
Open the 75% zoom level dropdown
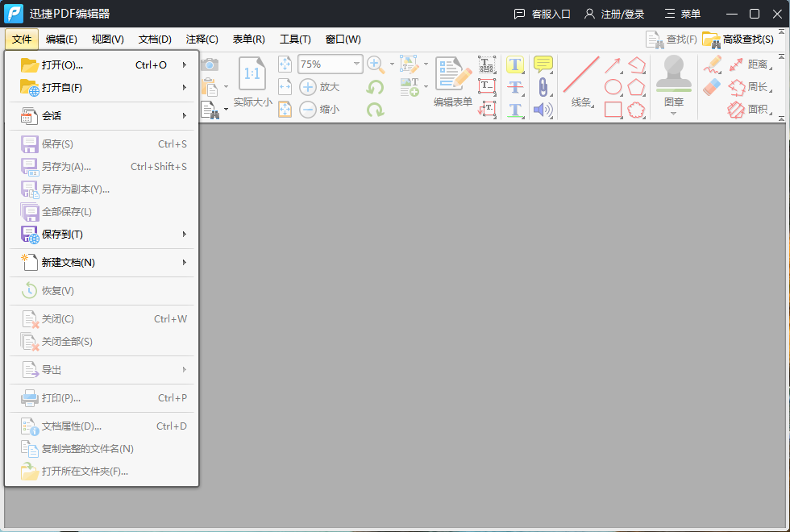tap(356, 64)
